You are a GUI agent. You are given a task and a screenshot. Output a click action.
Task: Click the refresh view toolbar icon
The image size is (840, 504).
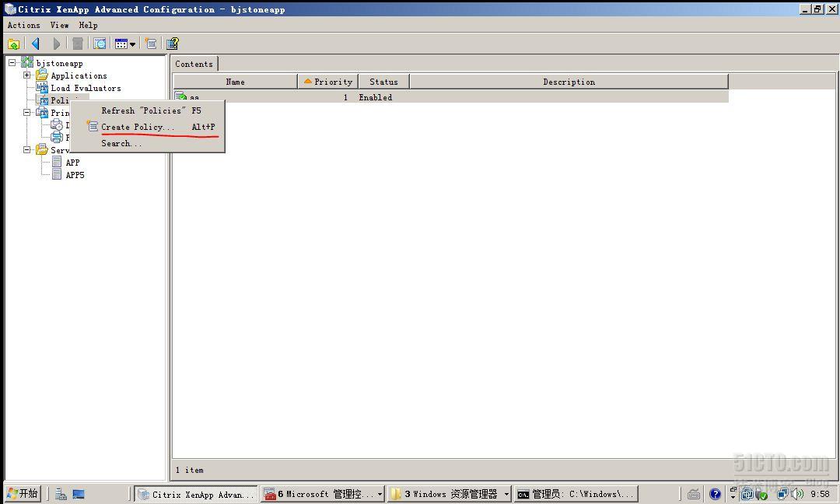coord(100,44)
